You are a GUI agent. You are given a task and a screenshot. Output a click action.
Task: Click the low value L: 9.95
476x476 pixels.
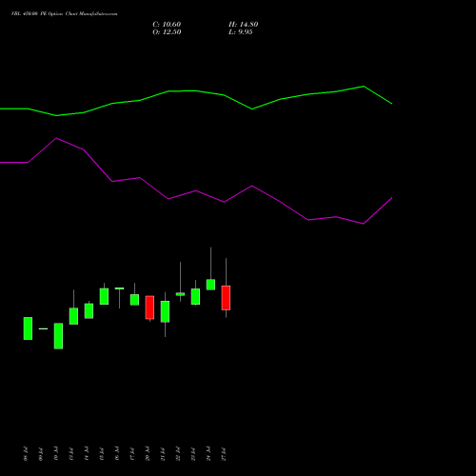241,32
